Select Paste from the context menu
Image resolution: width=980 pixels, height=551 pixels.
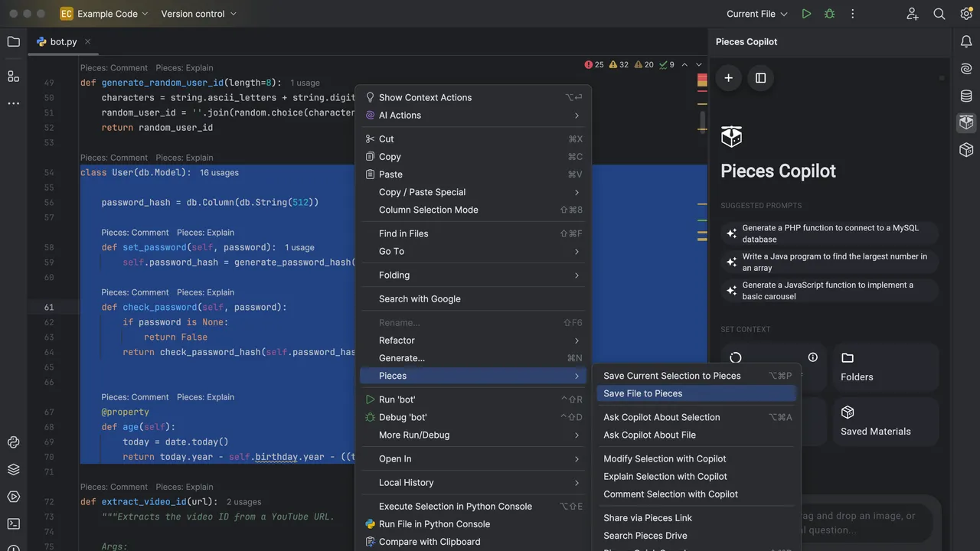[474, 174]
